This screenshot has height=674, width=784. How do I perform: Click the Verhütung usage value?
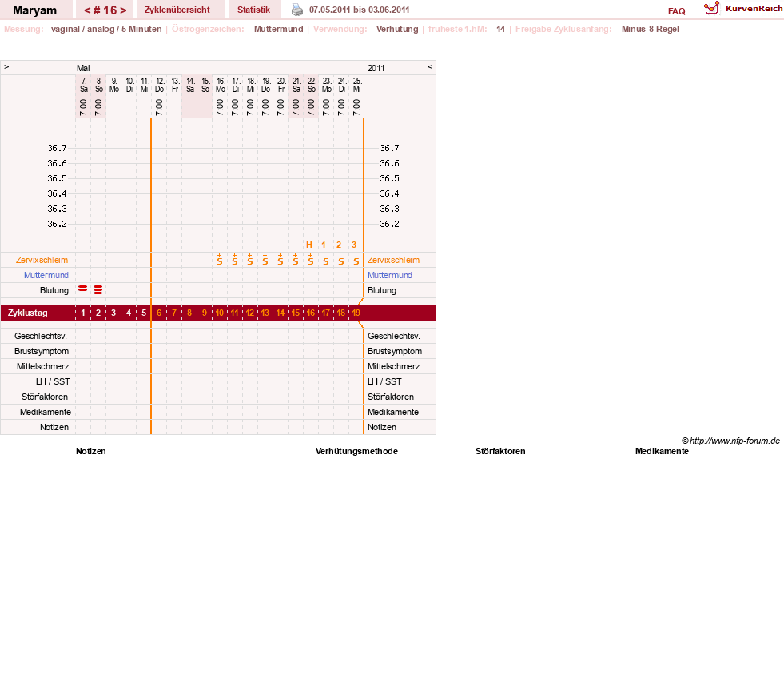pyautogui.click(x=397, y=29)
